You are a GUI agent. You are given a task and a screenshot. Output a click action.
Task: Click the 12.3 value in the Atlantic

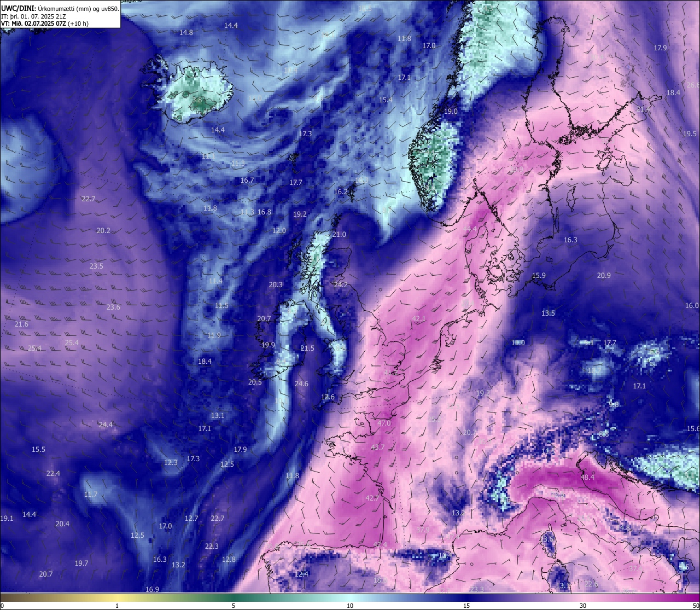[171, 463]
